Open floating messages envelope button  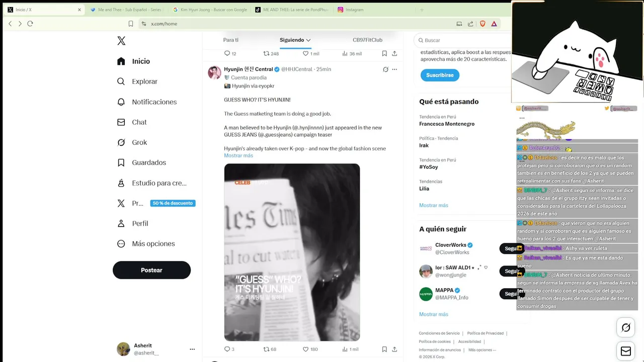pyautogui.click(x=626, y=351)
